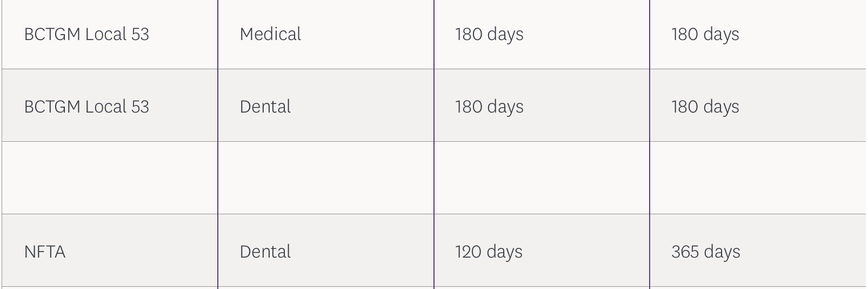Click the purple divider between 120 days and 365 days
The height and width of the screenshot is (289, 868).
click(650, 252)
